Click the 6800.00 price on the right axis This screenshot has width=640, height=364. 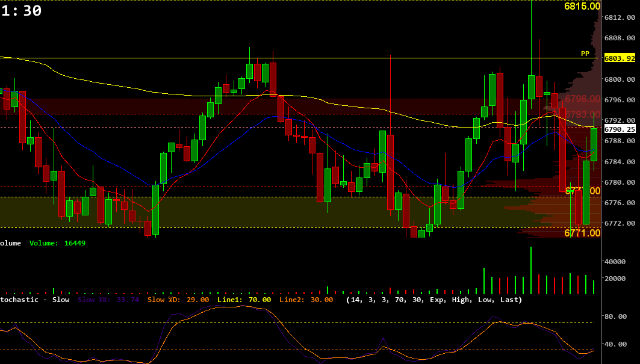coord(620,79)
